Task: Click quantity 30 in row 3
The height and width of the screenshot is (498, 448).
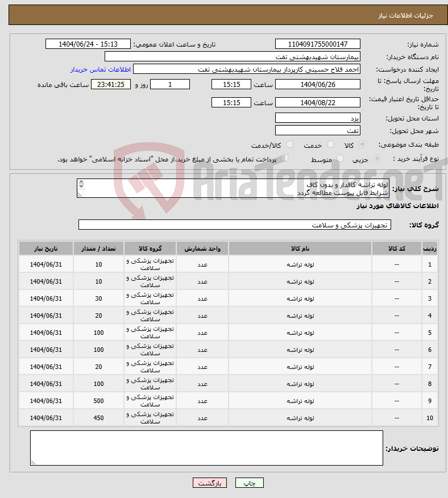Action: (x=98, y=298)
